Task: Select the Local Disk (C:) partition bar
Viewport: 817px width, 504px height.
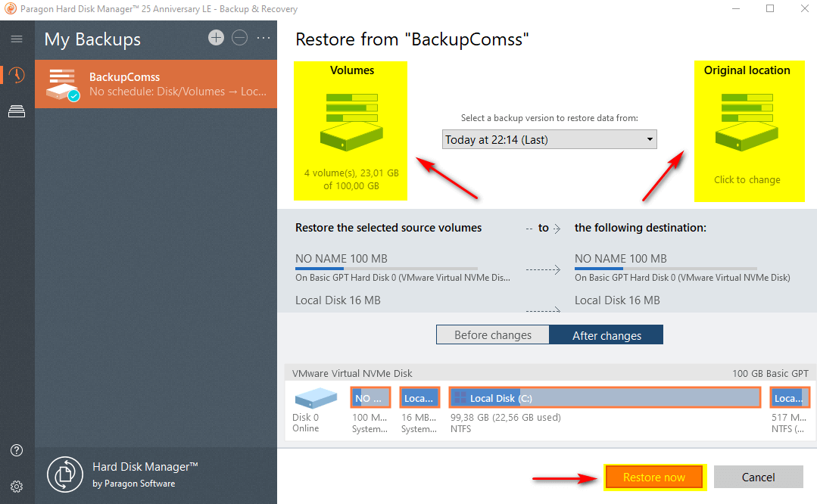Action: point(604,398)
